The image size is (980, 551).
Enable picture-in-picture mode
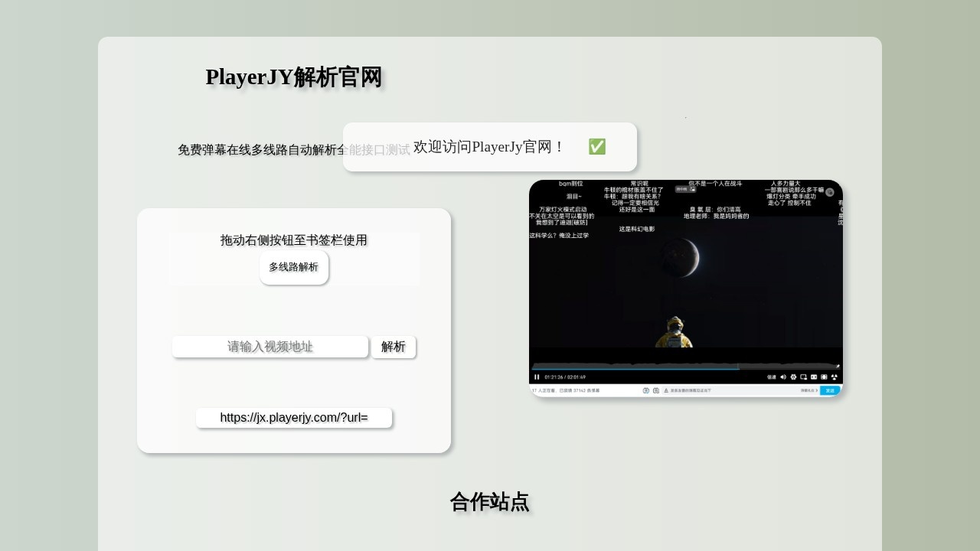[x=803, y=377]
